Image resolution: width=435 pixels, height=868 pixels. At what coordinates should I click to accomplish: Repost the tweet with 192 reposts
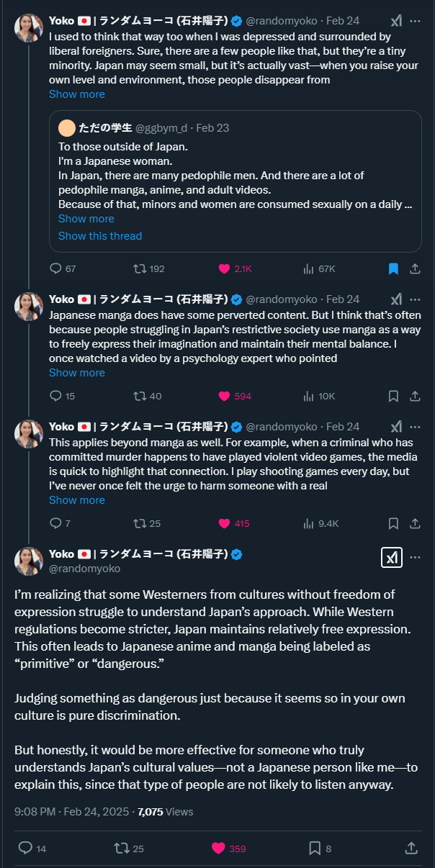(140, 268)
